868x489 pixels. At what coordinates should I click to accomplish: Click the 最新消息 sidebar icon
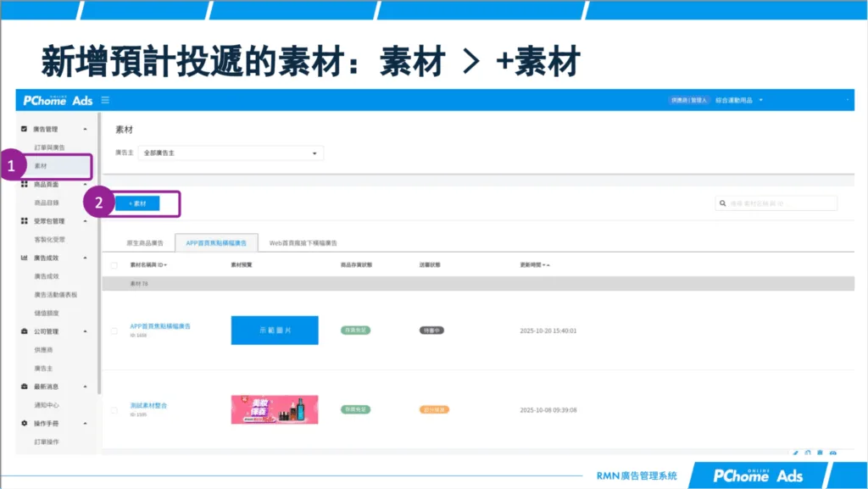[22, 386]
